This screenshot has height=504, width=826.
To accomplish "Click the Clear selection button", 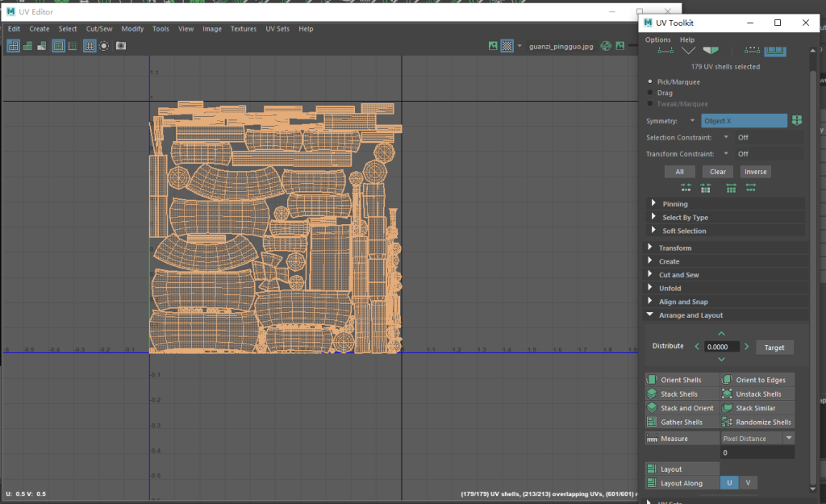I will click(717, 172).
